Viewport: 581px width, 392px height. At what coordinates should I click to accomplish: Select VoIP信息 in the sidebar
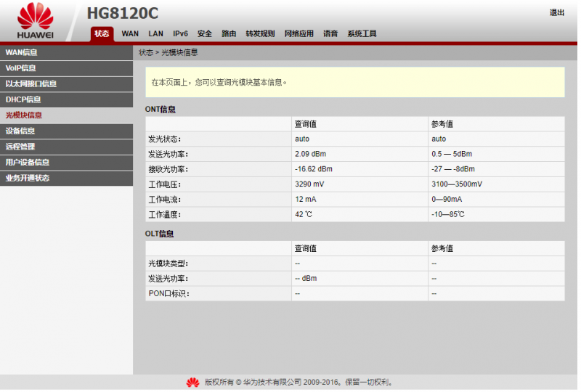(x=66, y=68)
